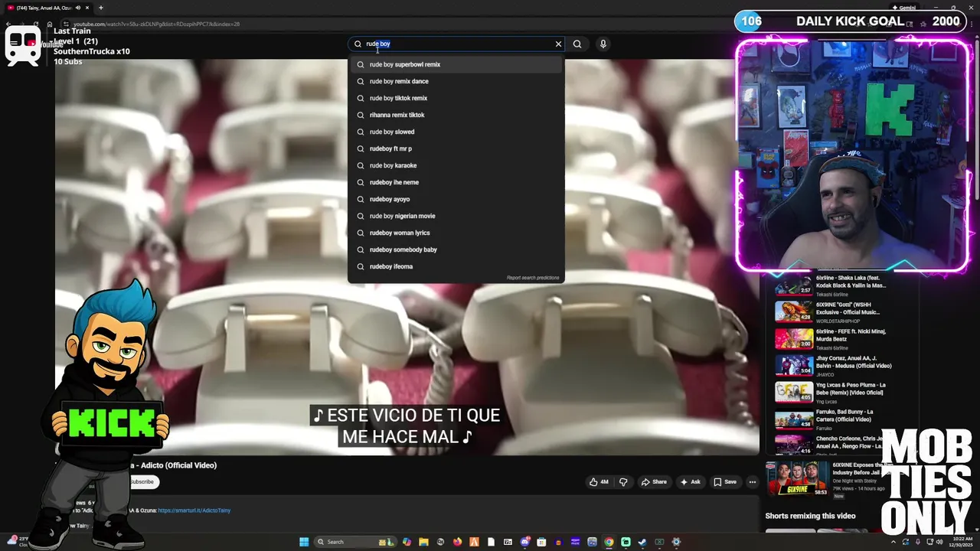Select suggestion 'rude boy remix dance'
Image resolution: width=980 pixels, height=551 pixels.
[456, 81]
